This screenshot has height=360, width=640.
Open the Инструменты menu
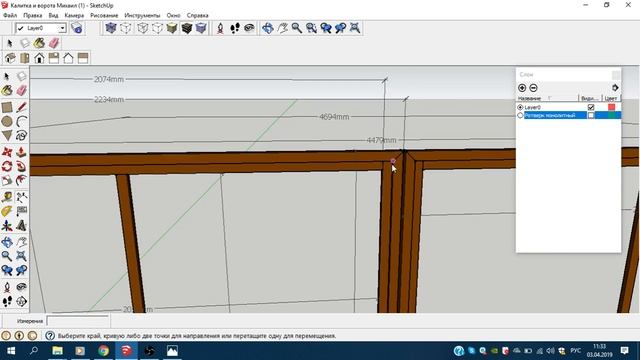[142, 16]
